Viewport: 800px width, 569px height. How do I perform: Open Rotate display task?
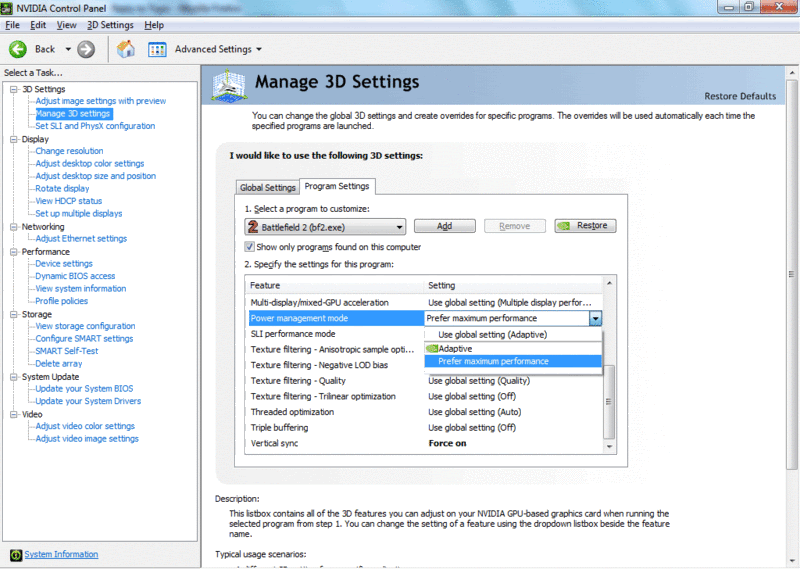click(x=62, y=189)
